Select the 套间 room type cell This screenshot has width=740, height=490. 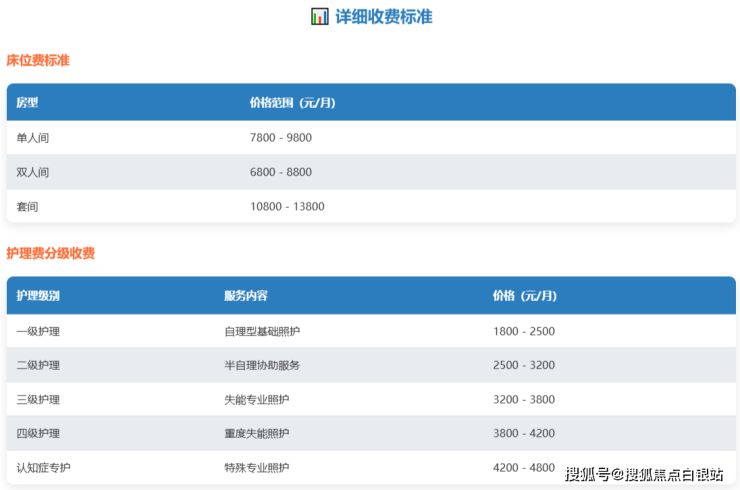coord(27,206)
